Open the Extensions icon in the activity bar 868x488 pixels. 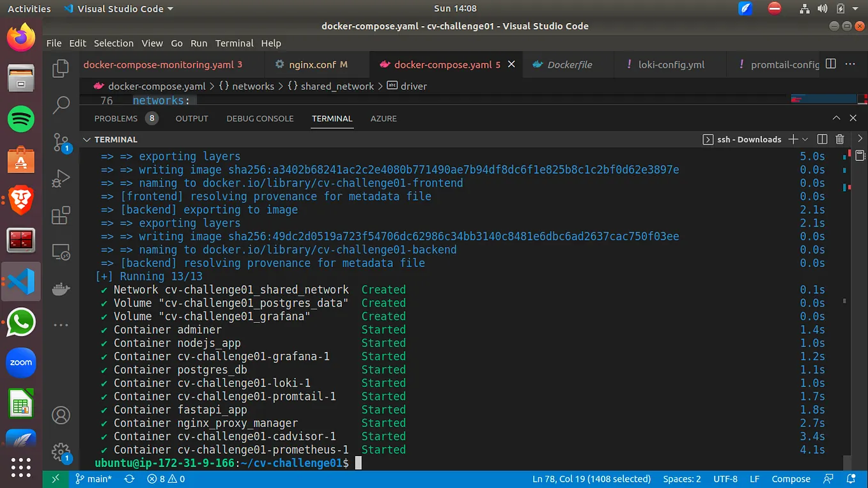click(x=60, y=216)
